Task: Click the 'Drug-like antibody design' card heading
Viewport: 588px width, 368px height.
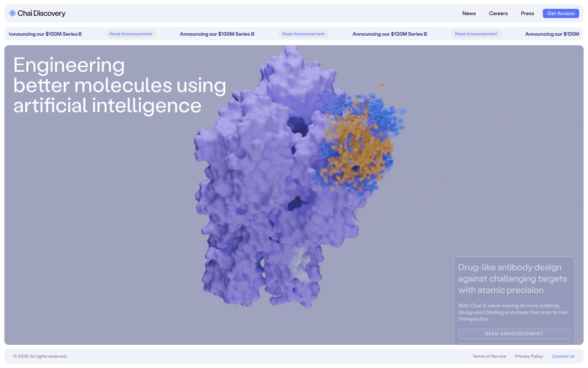Action: coord(513,279)
